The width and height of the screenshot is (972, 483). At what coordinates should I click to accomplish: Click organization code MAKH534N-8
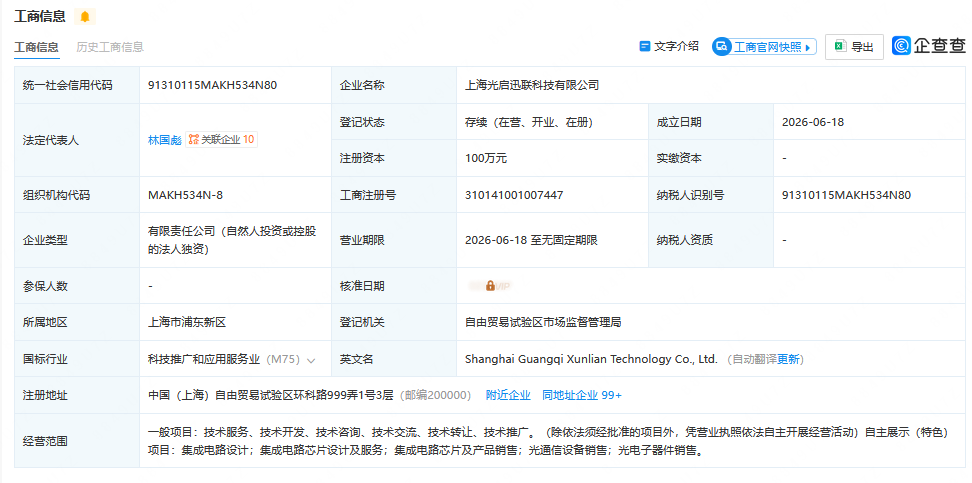pos(185,195)
